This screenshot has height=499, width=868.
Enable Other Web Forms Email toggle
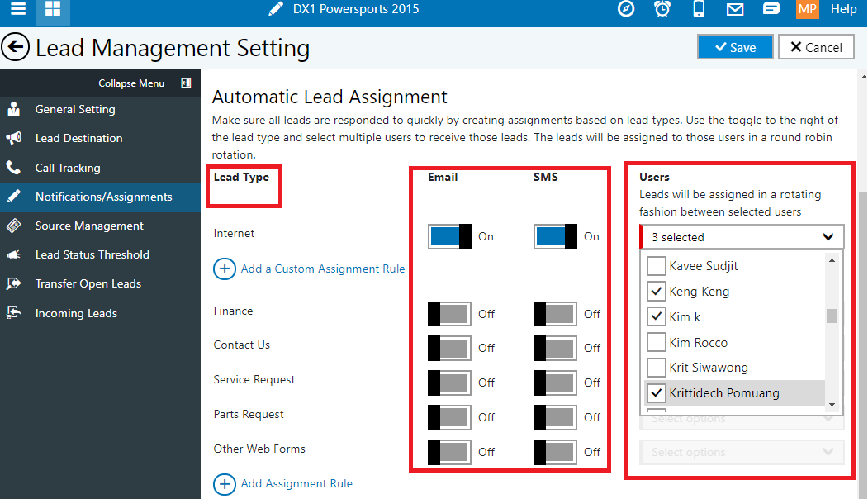point(449,452)
